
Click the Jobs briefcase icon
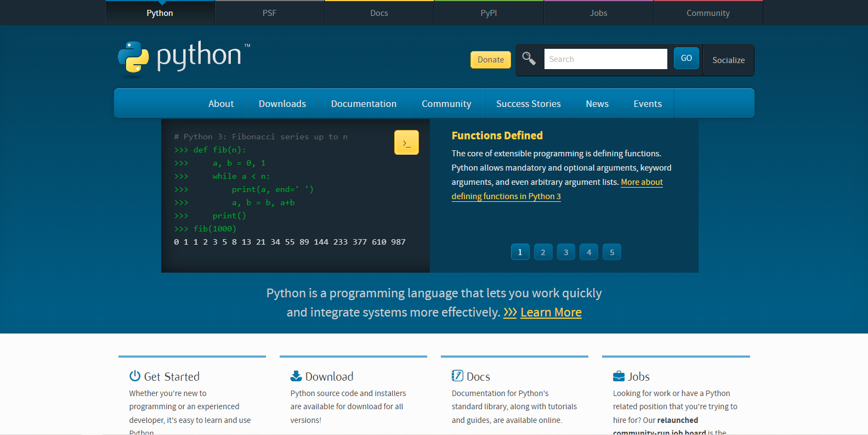[619, 376]
